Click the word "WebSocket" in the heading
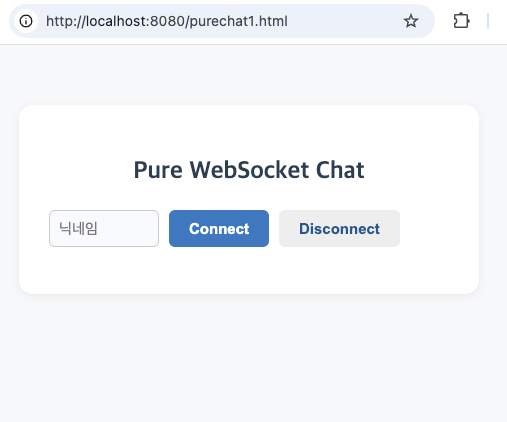Image resolution: width=507 pixels, height=422 pixels. coord(249,170)
